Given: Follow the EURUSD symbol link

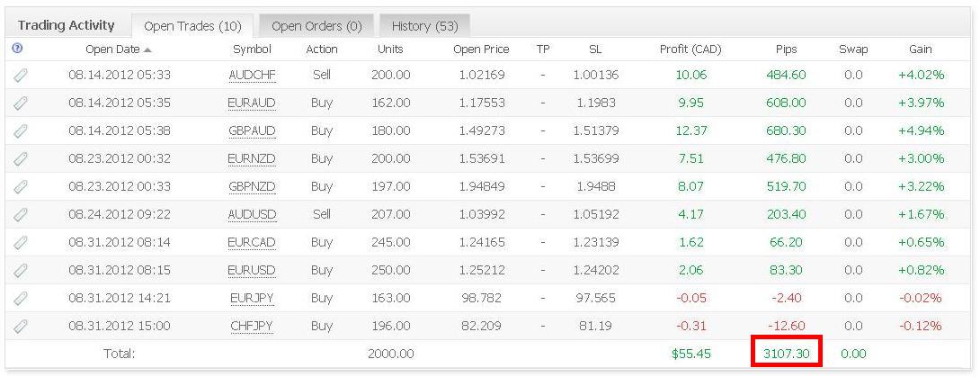Looking at the screenshot, I should click(252, 270).
